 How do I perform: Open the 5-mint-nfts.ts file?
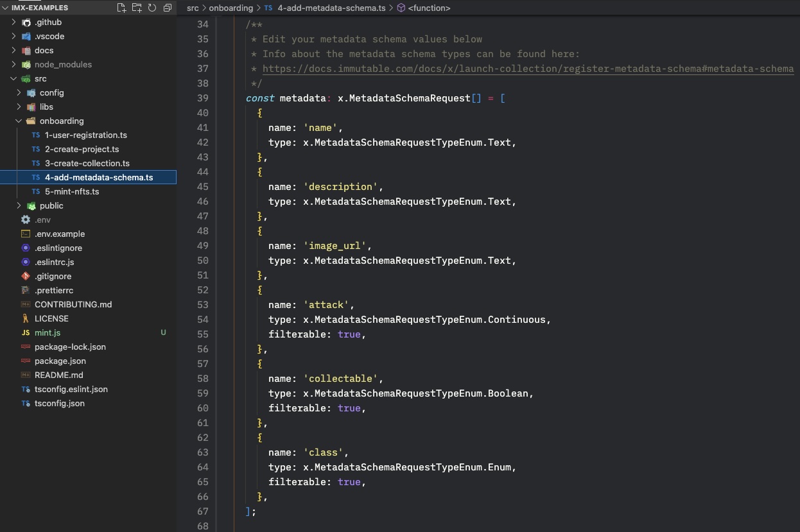72,191
